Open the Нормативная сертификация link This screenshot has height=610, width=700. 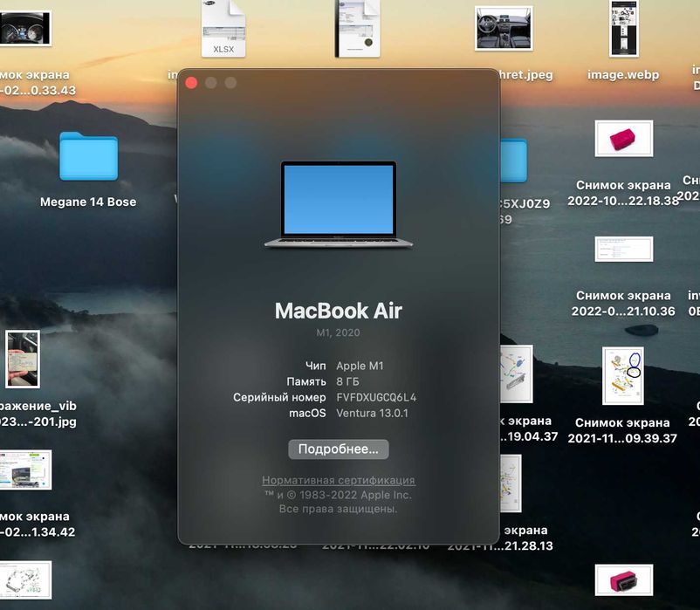[339, 480]
